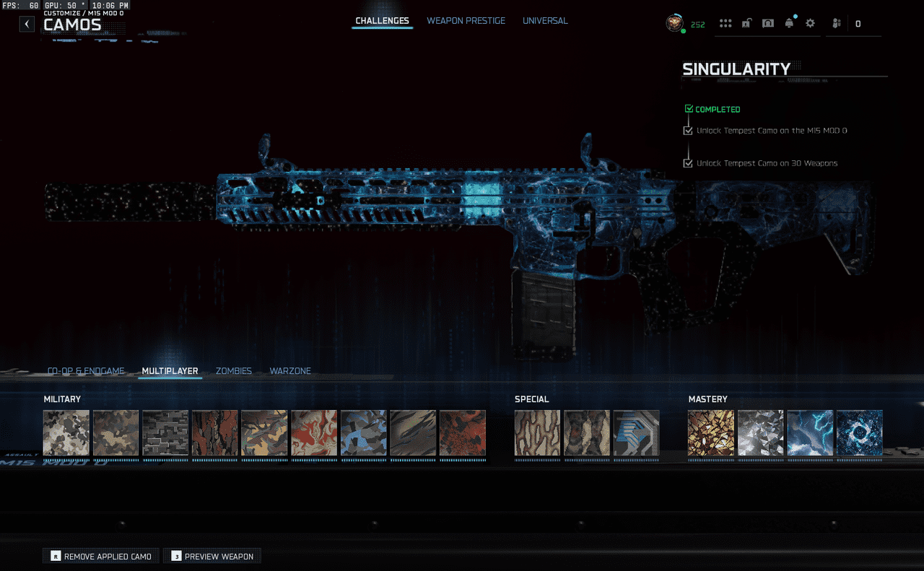The height and width of the screenshot is (571, 924).
Task: Select the Zombies camo mode tab
Action: click(x=234, y=371)
